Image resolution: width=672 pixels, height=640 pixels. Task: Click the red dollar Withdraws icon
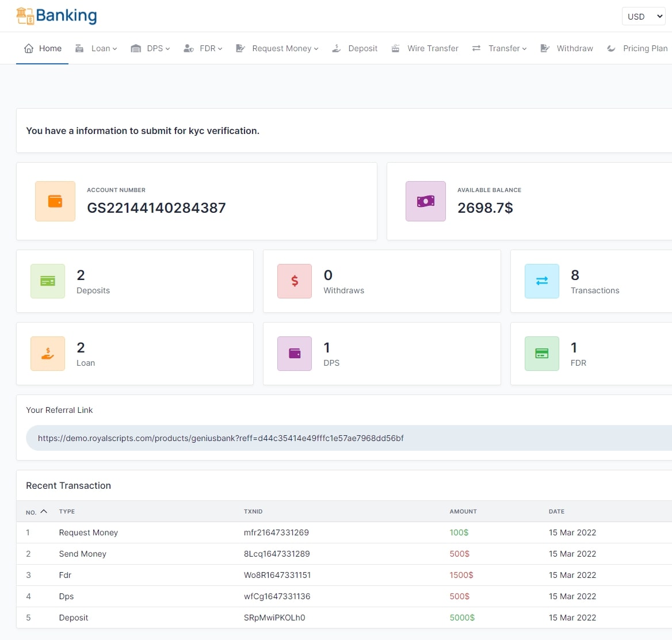click(295, 281)
